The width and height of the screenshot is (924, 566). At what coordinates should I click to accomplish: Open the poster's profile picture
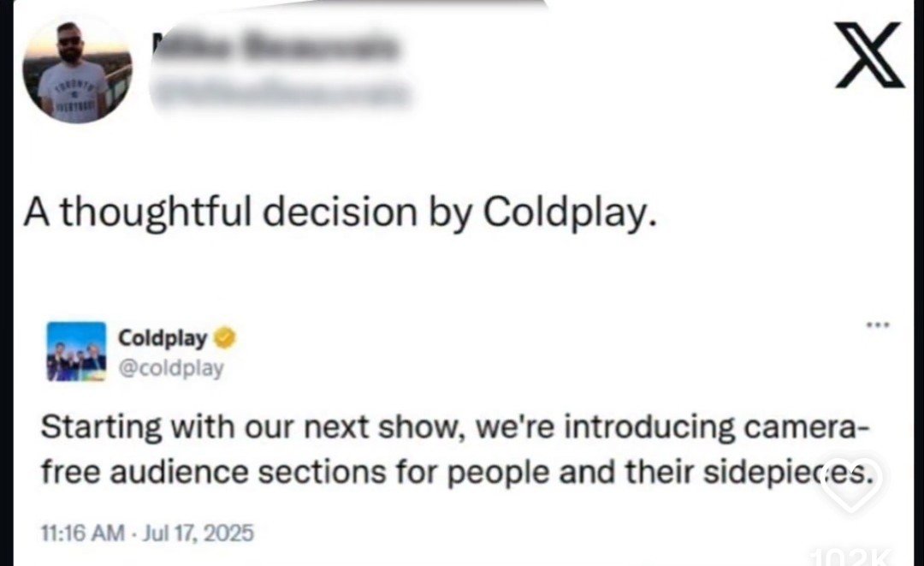point(77,70)
